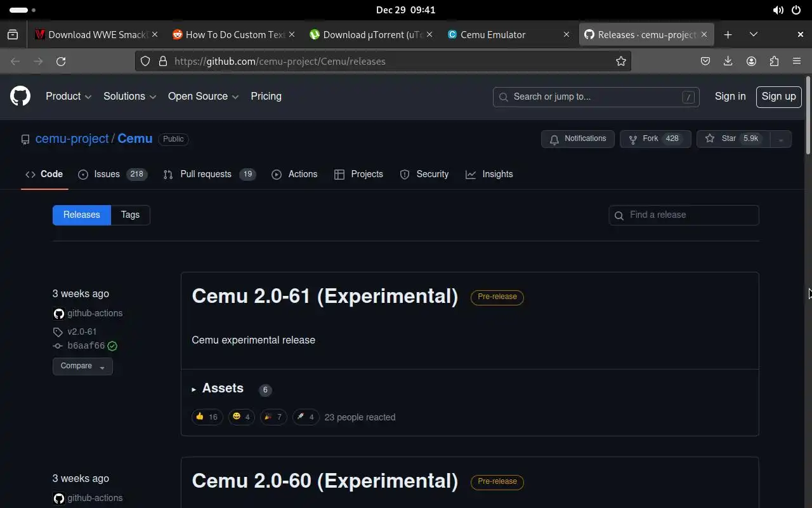Open the Compare dropdown for v2.0-61
The height and width of the screenshot is (508, 812).
point(82,366)
